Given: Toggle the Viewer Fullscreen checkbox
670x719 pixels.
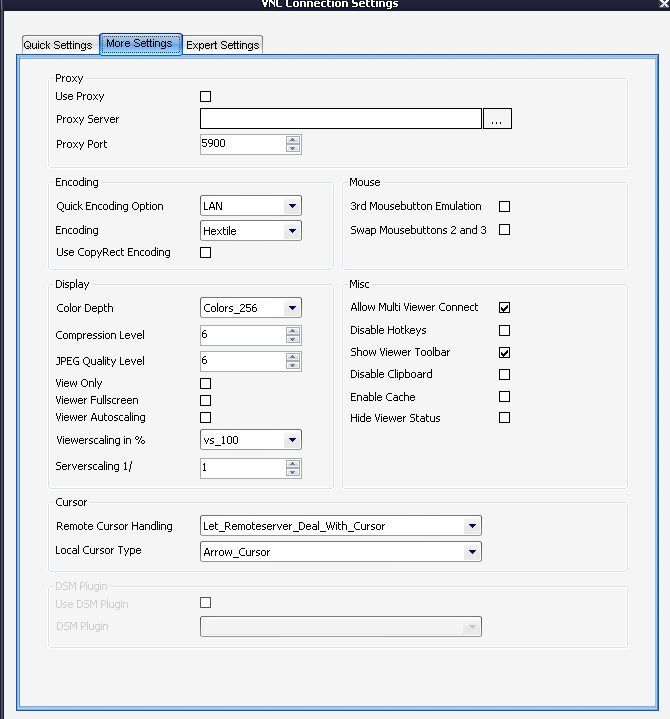Looking at the screenshot, I should [205, 400].
